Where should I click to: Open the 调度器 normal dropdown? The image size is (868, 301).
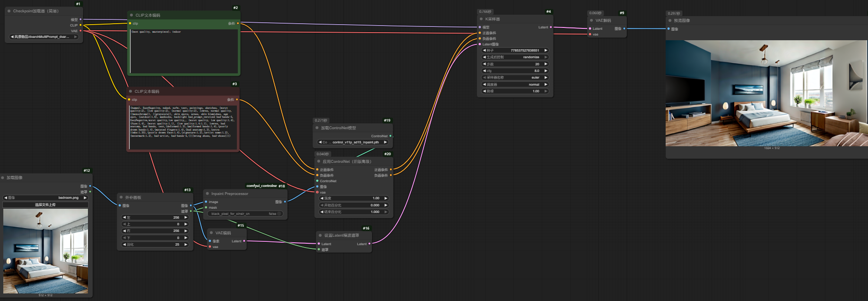point(515,84)
